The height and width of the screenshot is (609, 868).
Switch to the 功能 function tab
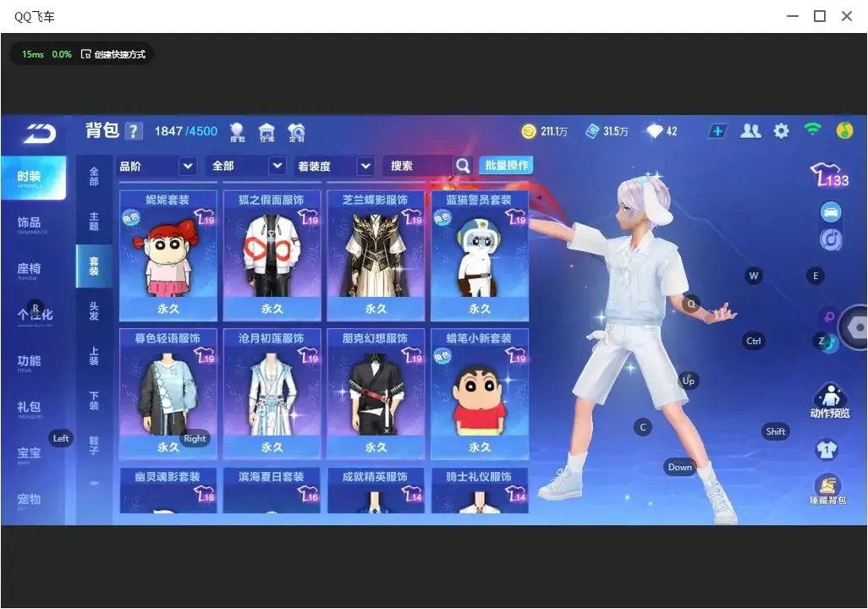29,362
